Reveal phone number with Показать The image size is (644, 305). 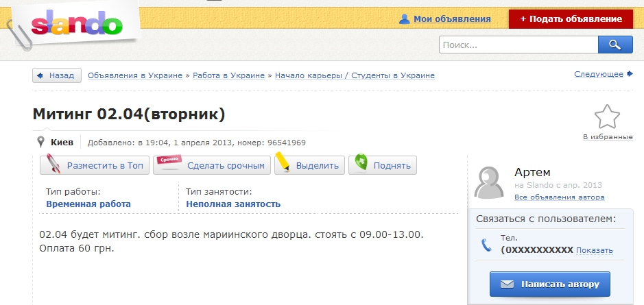[x=595, y=250]
